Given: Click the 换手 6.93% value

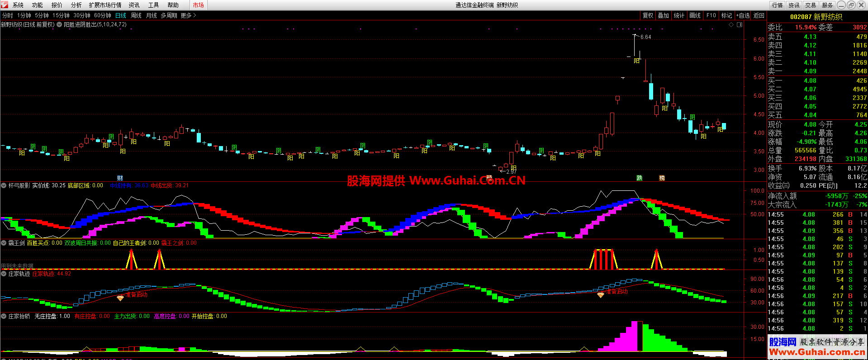Looking at the screenshot, I should tap(808, 168).
